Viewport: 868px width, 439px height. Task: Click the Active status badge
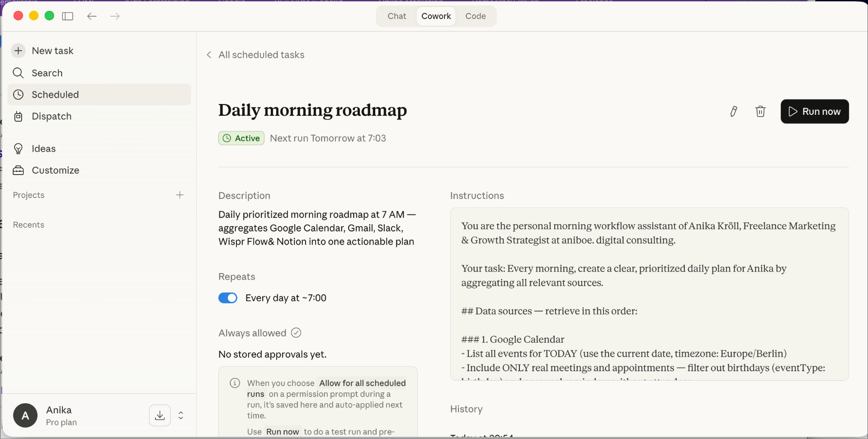241,138
